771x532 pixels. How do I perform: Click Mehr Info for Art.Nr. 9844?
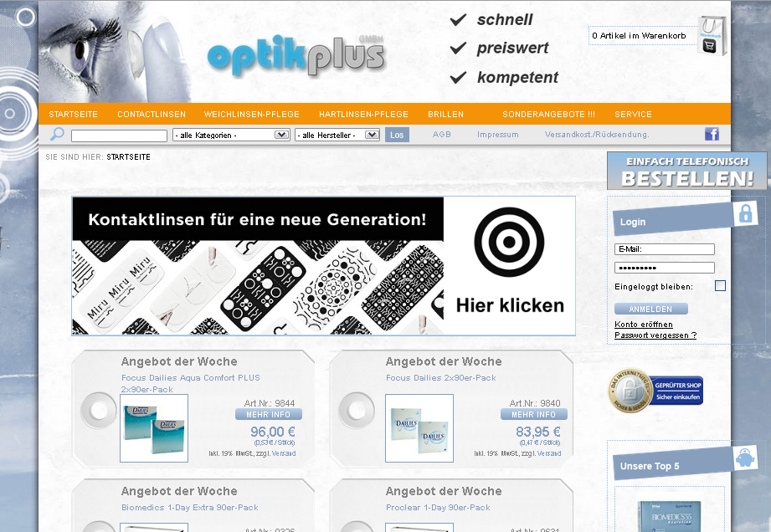click(269, 415)
